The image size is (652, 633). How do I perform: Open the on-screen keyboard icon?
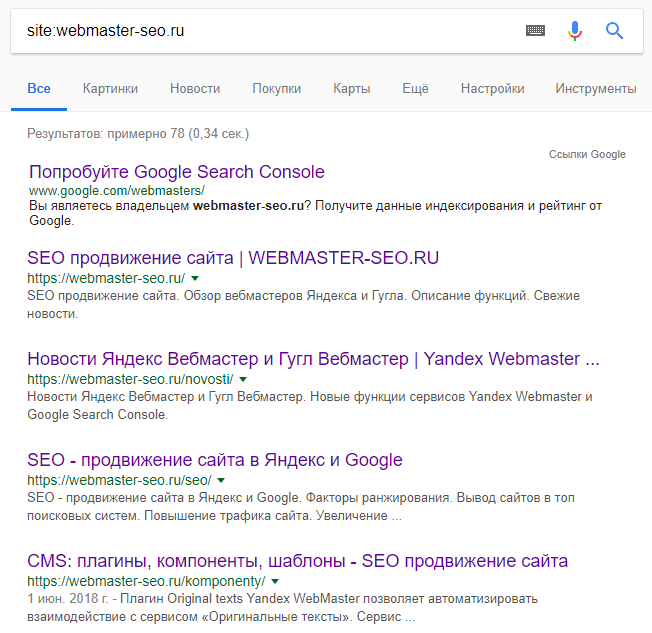(535, 30)
